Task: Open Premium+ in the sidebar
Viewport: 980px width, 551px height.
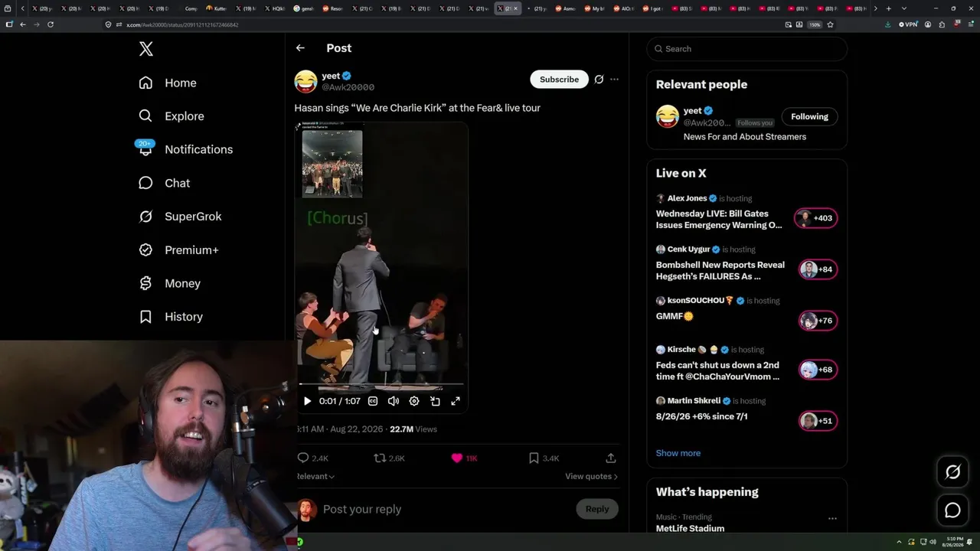Action: [x=178, y=250]
